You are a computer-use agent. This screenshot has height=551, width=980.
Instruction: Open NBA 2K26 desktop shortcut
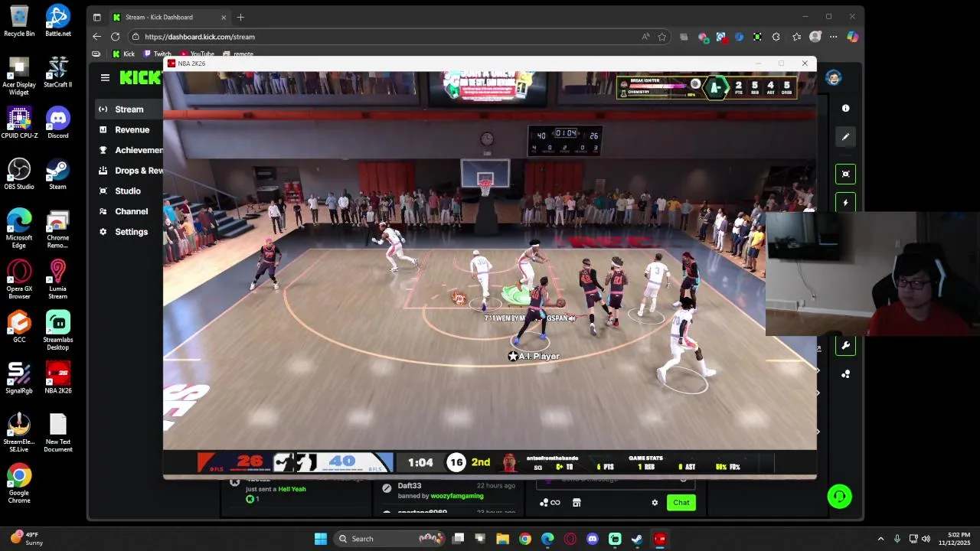(x=57, y=378)
